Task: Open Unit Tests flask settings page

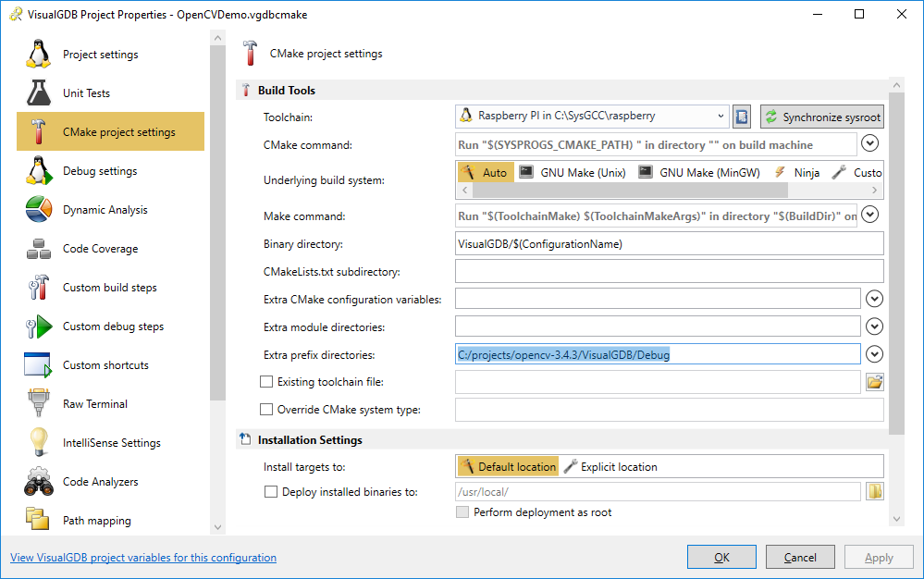Action: 86,93
